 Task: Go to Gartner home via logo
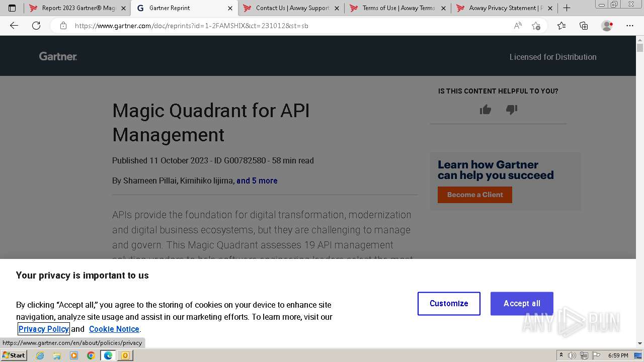[x=58, y=56]
